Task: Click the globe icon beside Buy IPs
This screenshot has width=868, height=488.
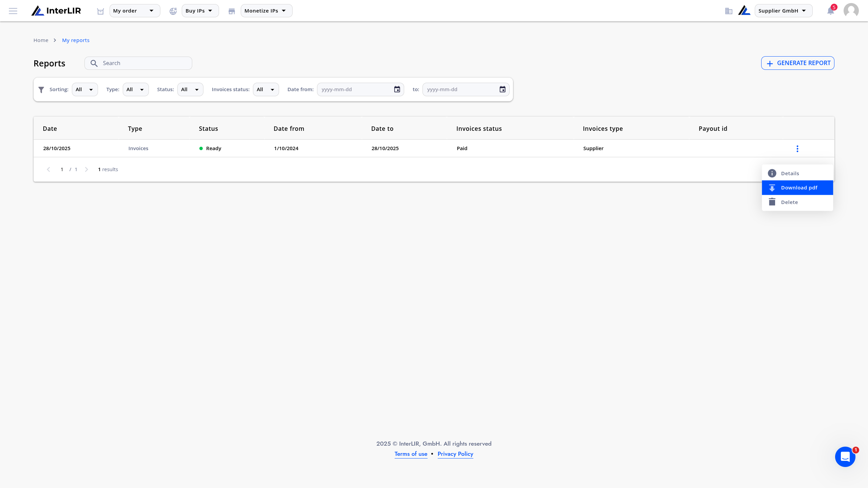Action: [173, 11]
